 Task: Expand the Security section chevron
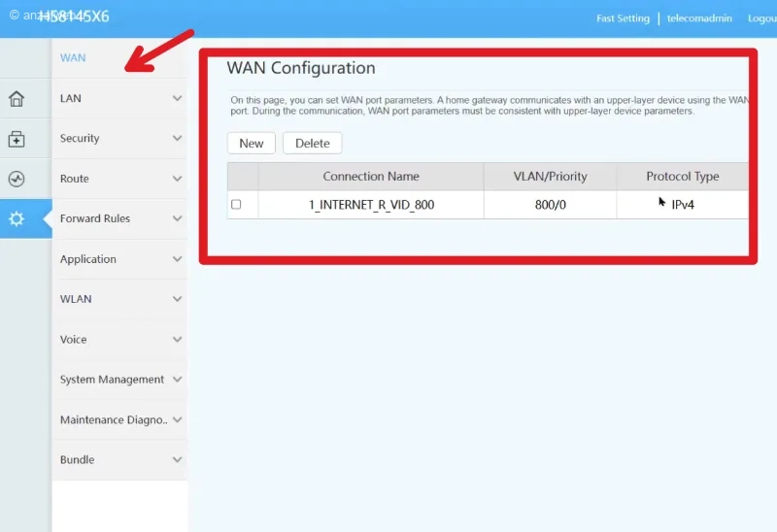(x=177, y=138)
